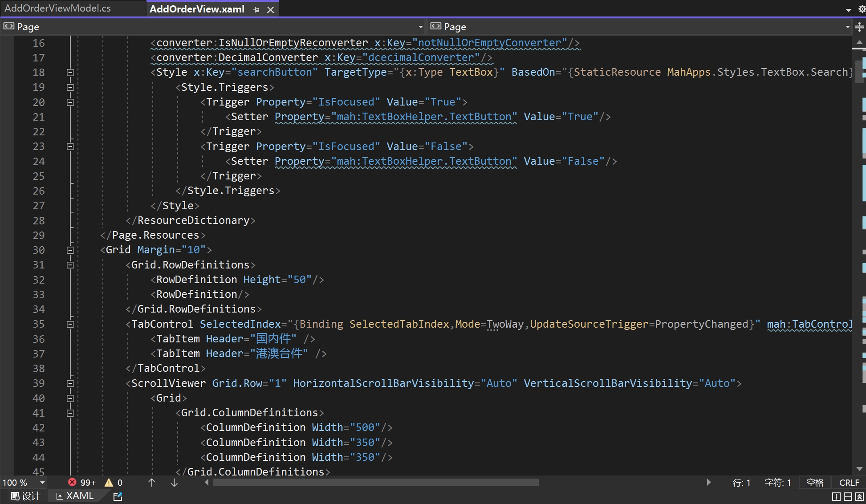Viewport: 866px width, 504px height.
Task: Click SelectedTabIndex binding on line 35
Action: tap(399, 324)
